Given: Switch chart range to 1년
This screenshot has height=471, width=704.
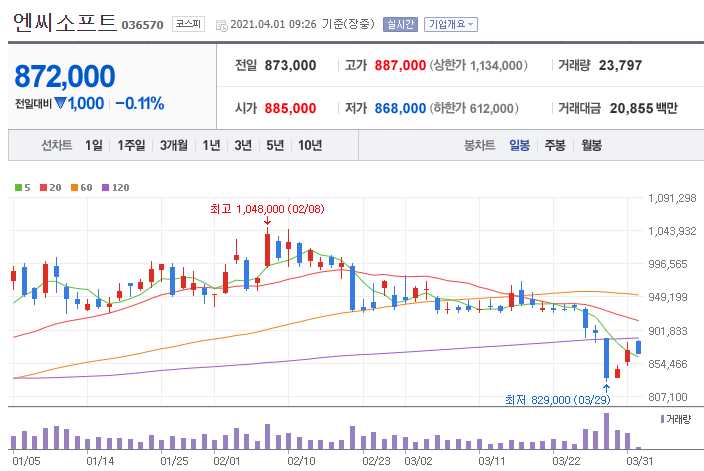Looking at the screenshot, I should (211, 145).
